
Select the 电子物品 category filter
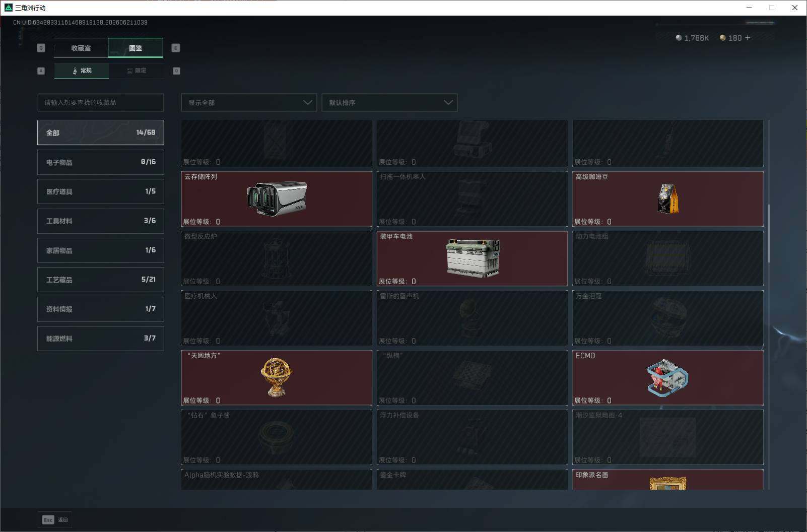coord(101,162)
